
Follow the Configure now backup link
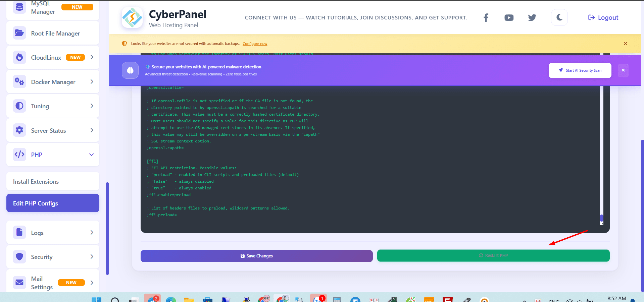click(x=255, y=44)
